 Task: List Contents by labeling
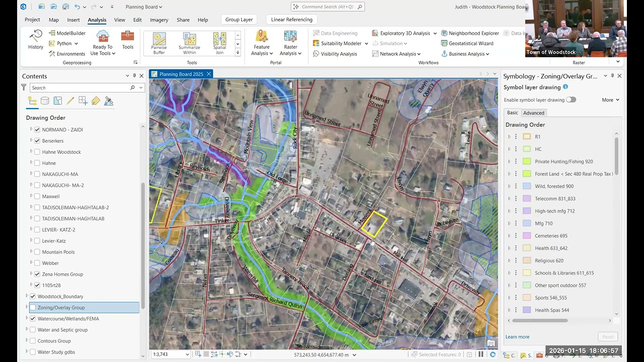coord(96,101)
